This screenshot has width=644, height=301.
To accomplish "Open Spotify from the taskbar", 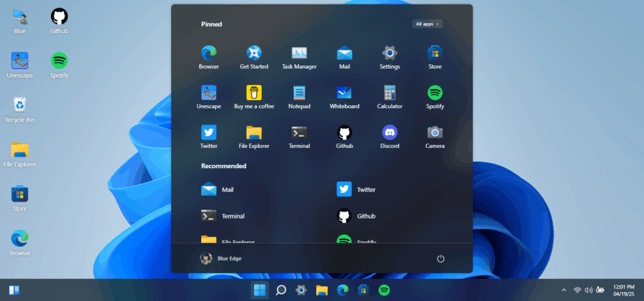I will pos(384,290).
